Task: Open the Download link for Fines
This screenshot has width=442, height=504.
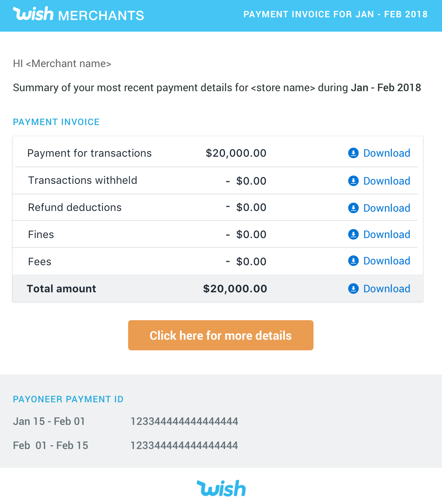Action: [x=387, y=234]
